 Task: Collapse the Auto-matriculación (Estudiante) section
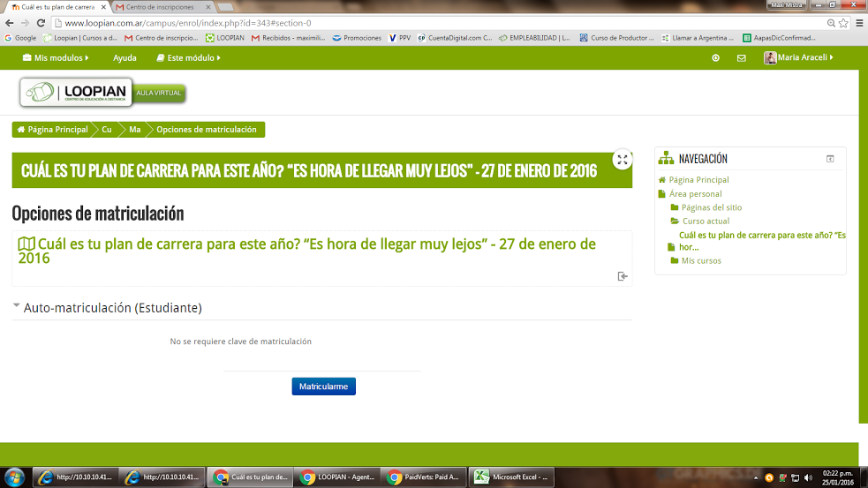click(x=17, y=307)
